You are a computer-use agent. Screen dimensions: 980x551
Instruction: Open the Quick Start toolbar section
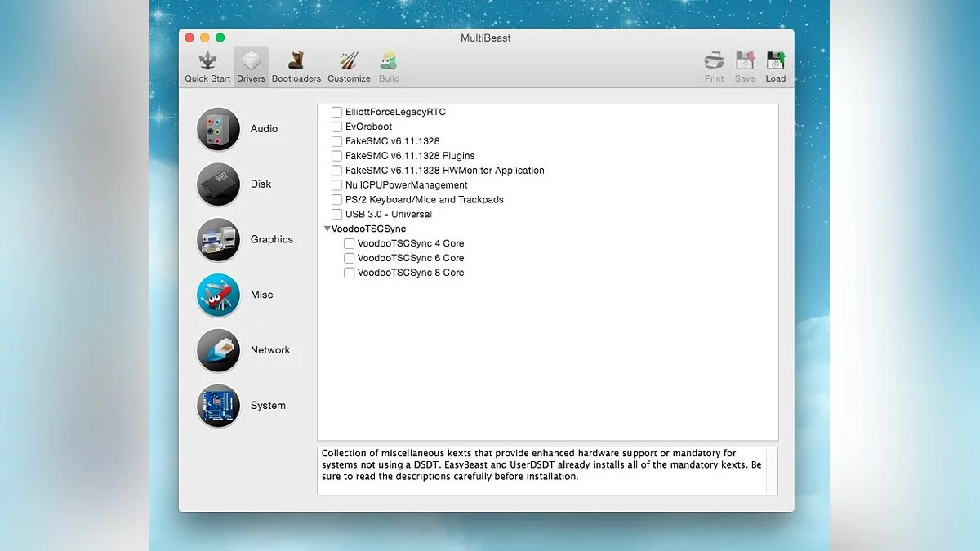[x=207, y=66]
